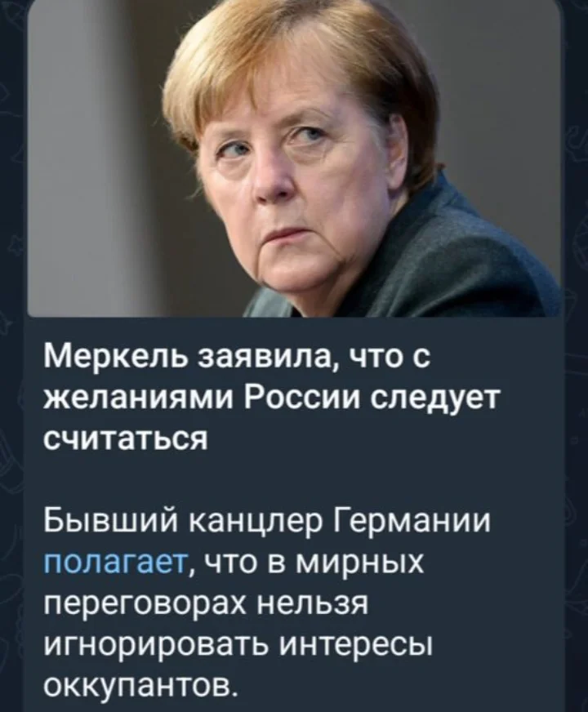
Task: Click the chat wallpaper right of the message
Action: pos(575,409)
